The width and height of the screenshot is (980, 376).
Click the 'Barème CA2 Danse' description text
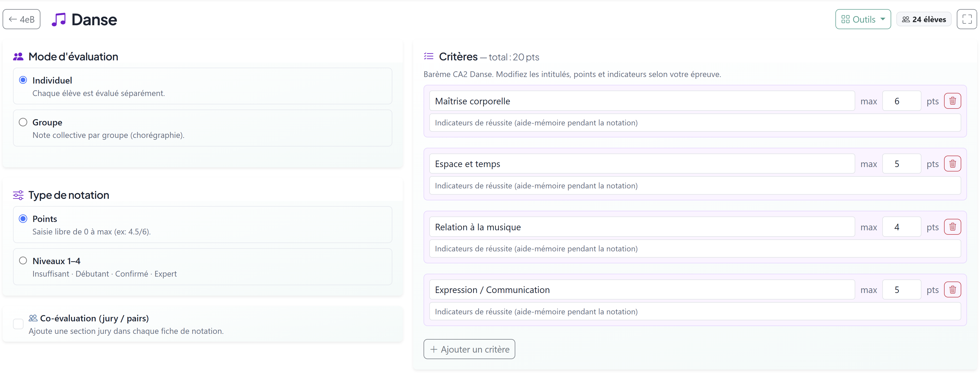(x=572, y=74)
